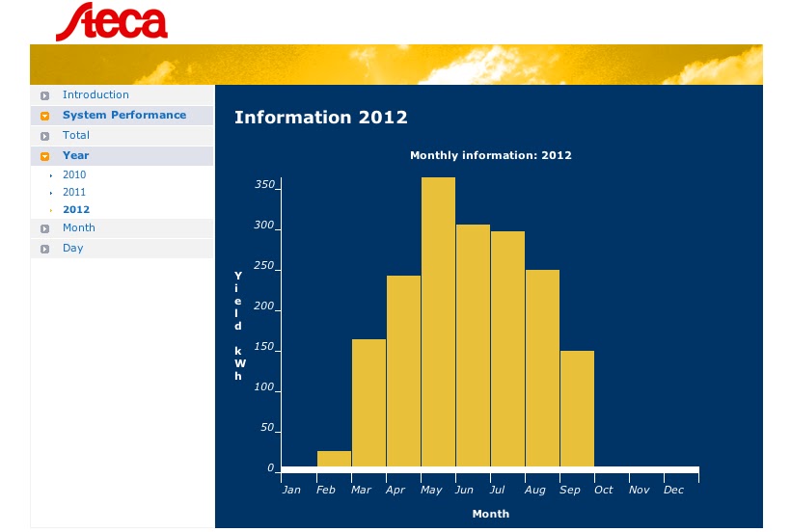
Task: Click the May yield bar, the tallest
Action: pyautogui.click(x=438, y=322)
